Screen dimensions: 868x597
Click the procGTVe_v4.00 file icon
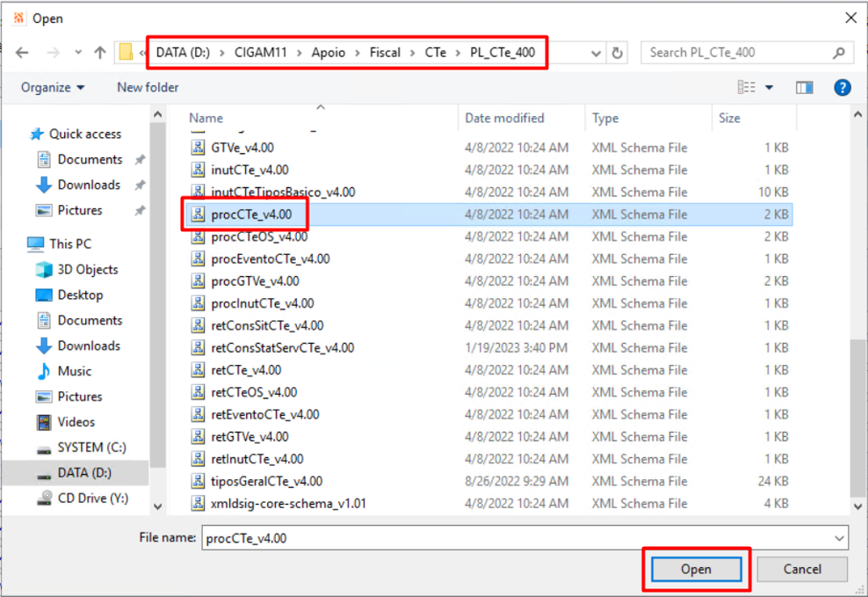[198, 281]
